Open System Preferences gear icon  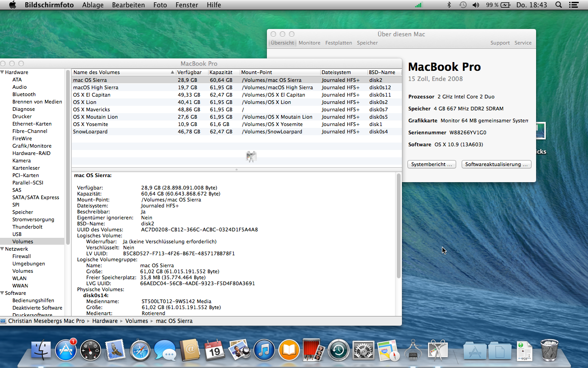[363, 351]
